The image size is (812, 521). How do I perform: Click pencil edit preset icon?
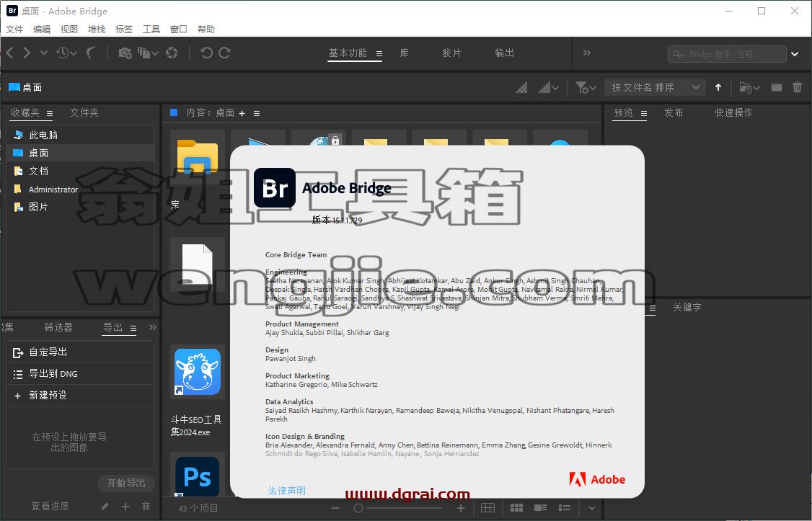coord(105,507)
